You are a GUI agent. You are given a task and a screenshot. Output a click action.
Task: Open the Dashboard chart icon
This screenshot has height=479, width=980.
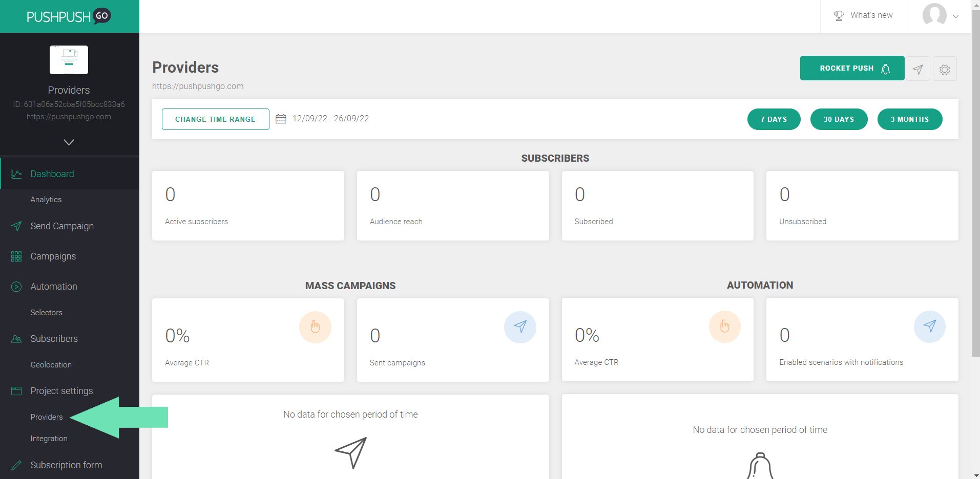pyautogui.click(x=16, y=174)
